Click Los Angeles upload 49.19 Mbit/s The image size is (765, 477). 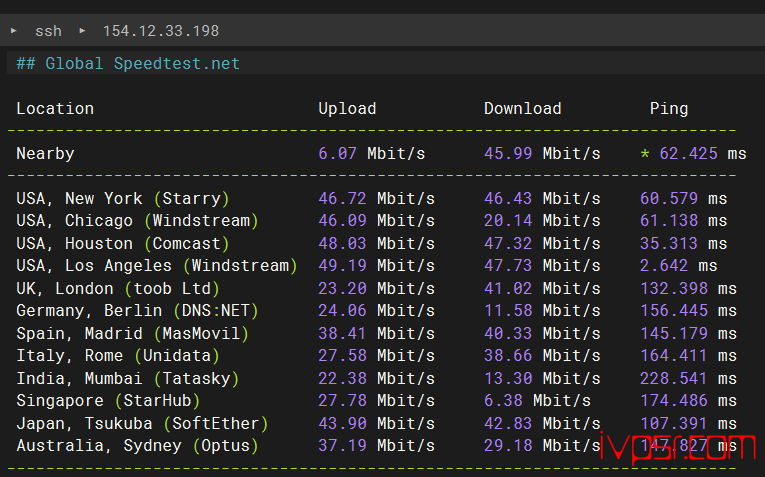coord(376,265)
